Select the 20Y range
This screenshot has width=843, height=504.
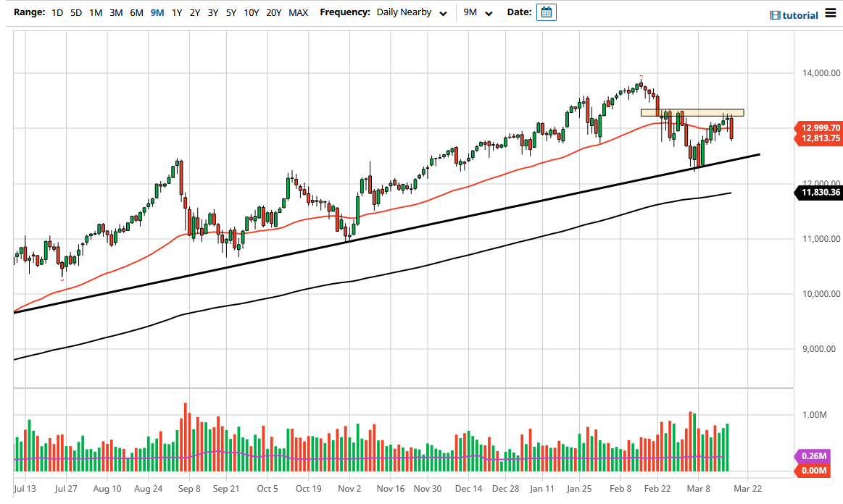273,12
